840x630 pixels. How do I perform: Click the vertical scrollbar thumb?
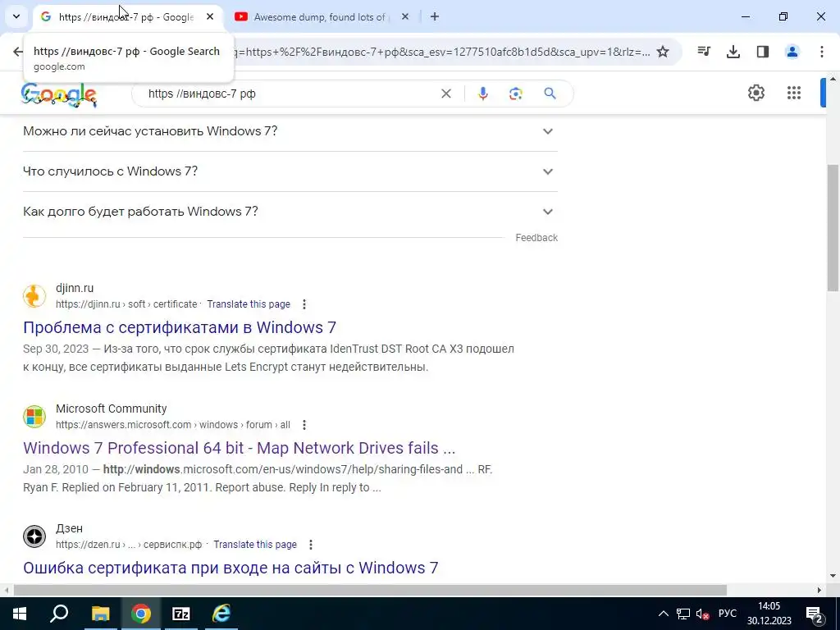pyautogui.click(x=833, y=228)
